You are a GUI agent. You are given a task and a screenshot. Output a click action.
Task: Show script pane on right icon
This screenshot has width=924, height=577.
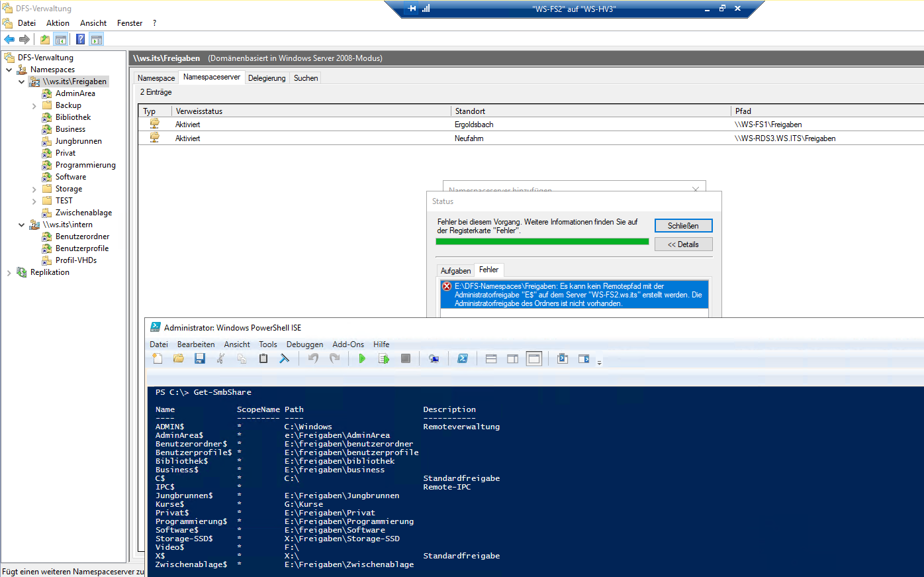click(512, 358)
